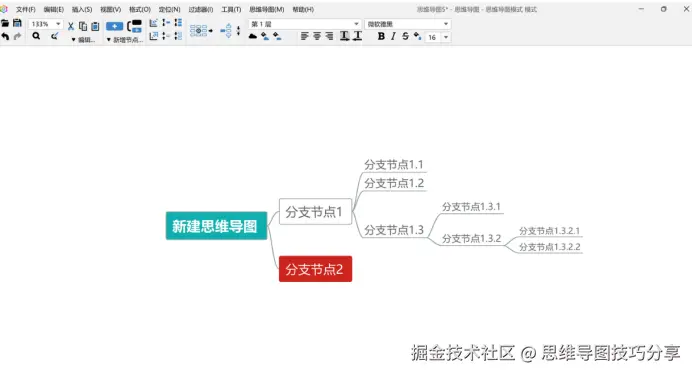
Task: Open the 133% zoom dropdown
Action: [x=58, y=24]
